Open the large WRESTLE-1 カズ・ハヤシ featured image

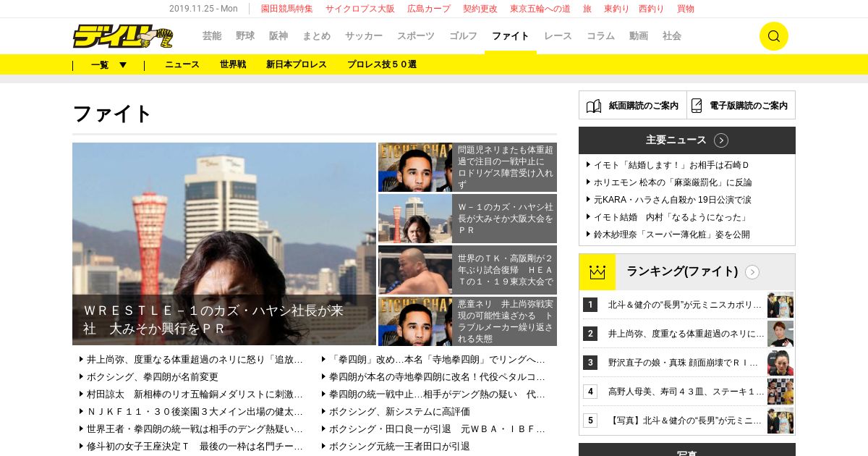[x=224, y=244]
